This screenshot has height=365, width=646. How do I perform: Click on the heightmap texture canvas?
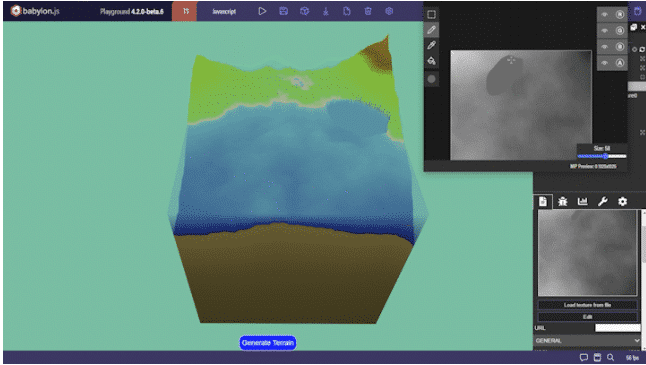pos(521,105)
